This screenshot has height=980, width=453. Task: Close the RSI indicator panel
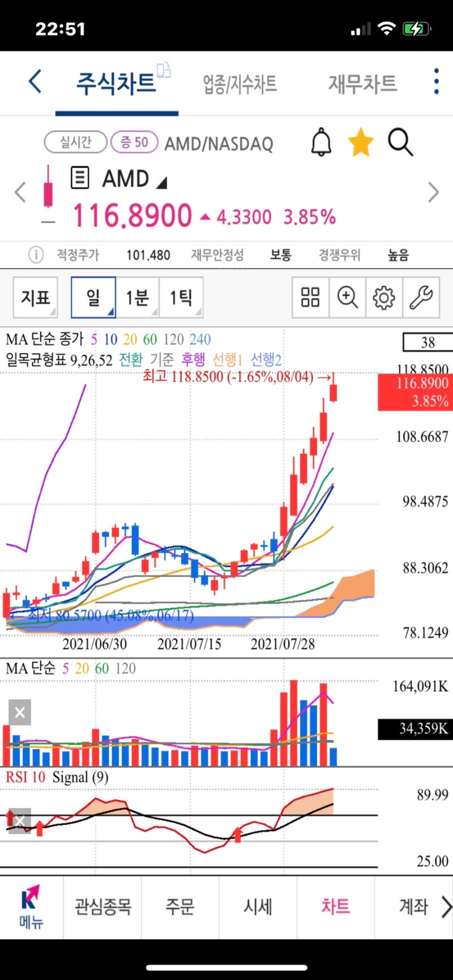pyautogui.click(x=20, y=822)
